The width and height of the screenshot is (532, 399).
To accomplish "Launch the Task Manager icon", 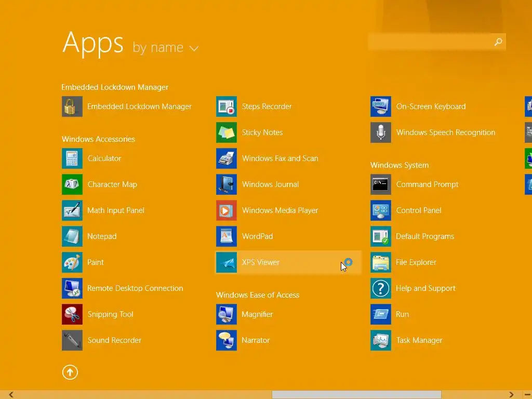I will [x=381, y=340].
